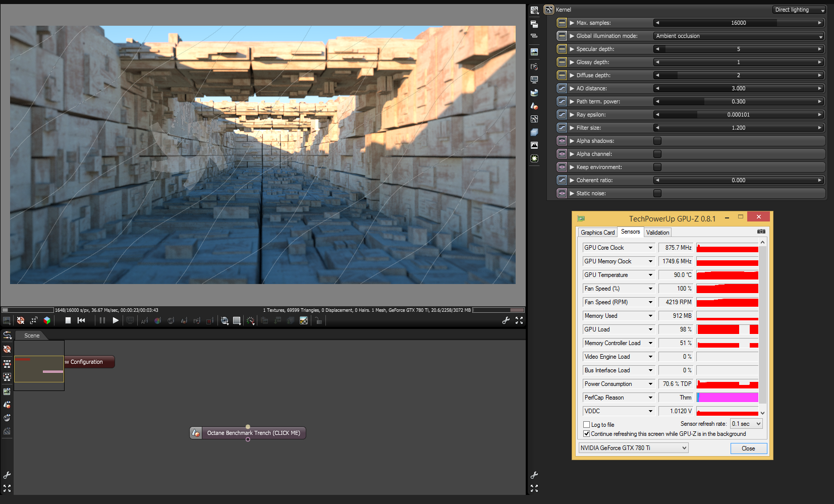Viewport: 834px width, 504px height.
Task: Toggle the viewport lock padlock icon
Action: (318, 320)
